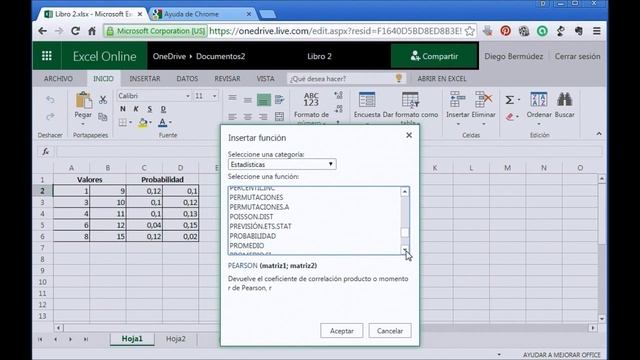The height and width of the screenshot is (360, 640).
Task: Switch to the INSERTAR tab
Action: click(x=145, y=79)
